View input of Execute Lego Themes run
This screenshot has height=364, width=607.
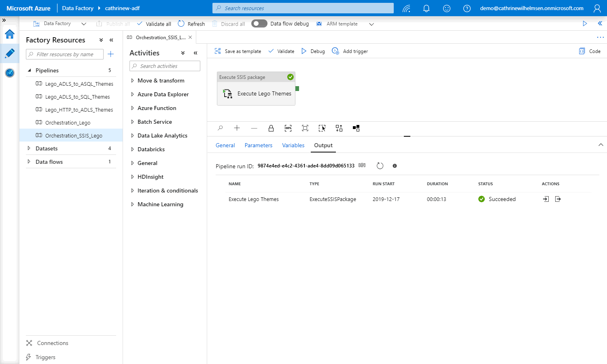pos(546,199)
